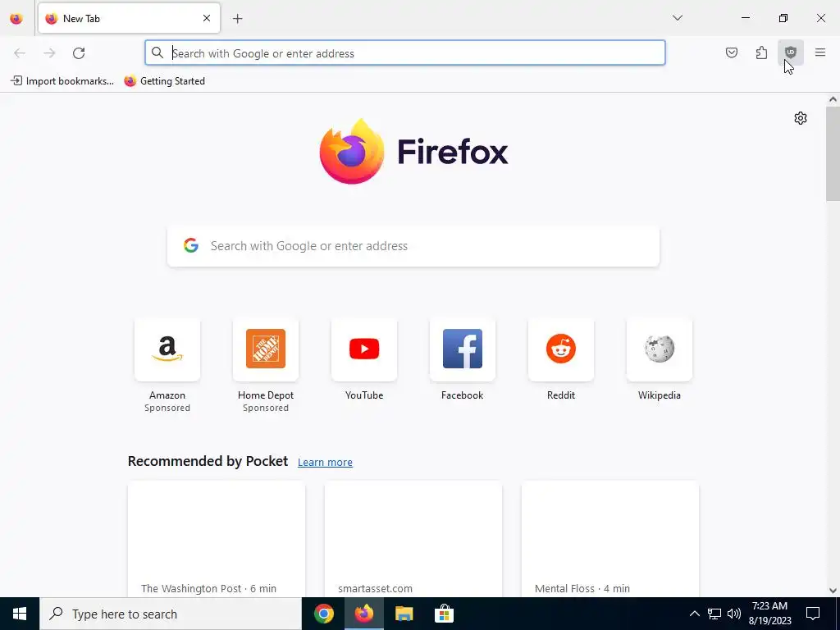Open the Facebook shortcut tile

click(463, 359)
